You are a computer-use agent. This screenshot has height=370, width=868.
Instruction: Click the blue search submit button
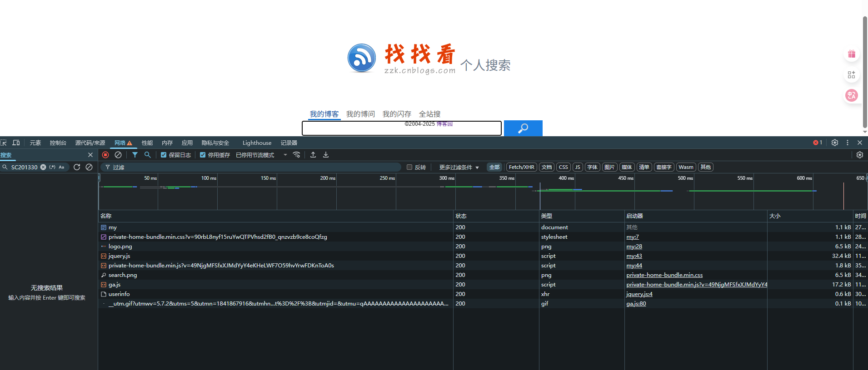523,128
